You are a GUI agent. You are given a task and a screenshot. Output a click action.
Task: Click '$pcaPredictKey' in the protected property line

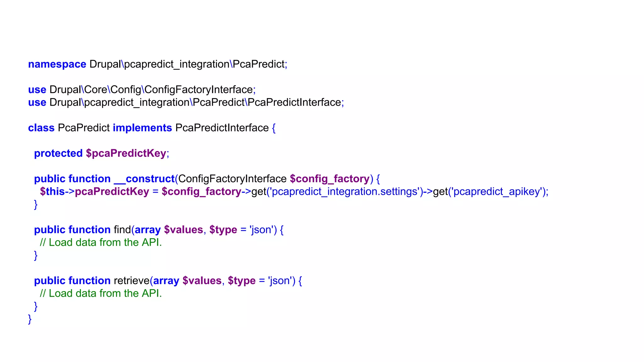[126, 154]
